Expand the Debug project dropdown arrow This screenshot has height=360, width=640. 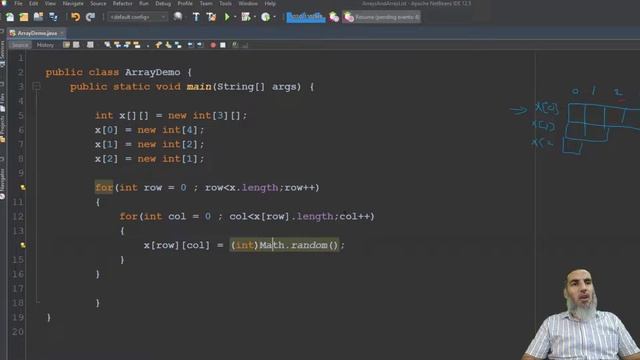(x=254, y=17)
